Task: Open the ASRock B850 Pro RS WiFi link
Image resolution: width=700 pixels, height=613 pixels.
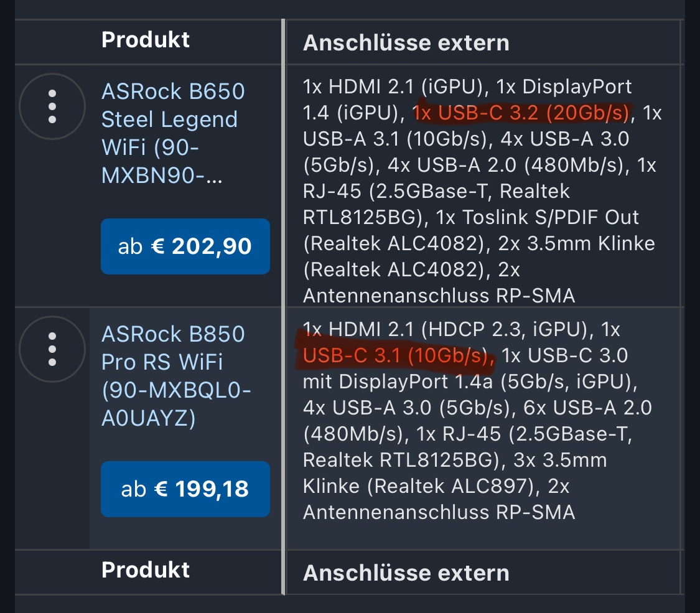Action: tap(176, 376)
